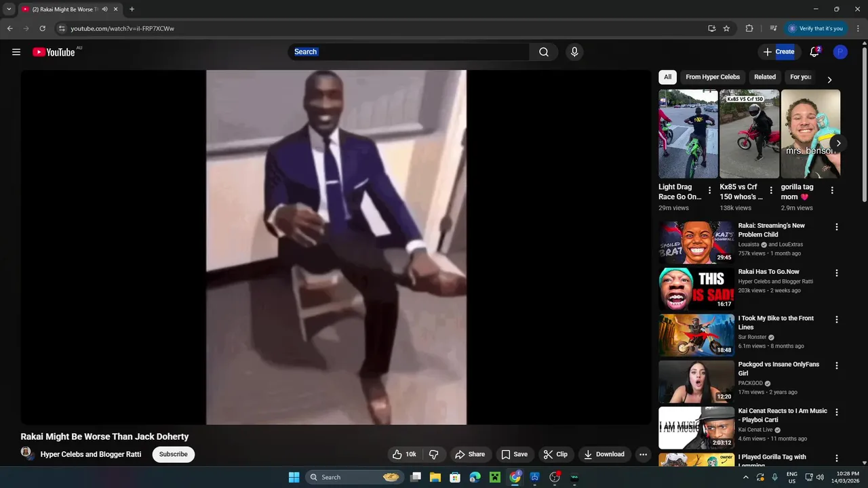
Task: Open options for Kx85 vs Crf 150 short
Action: pyautogui.click(x=771, y=190)
